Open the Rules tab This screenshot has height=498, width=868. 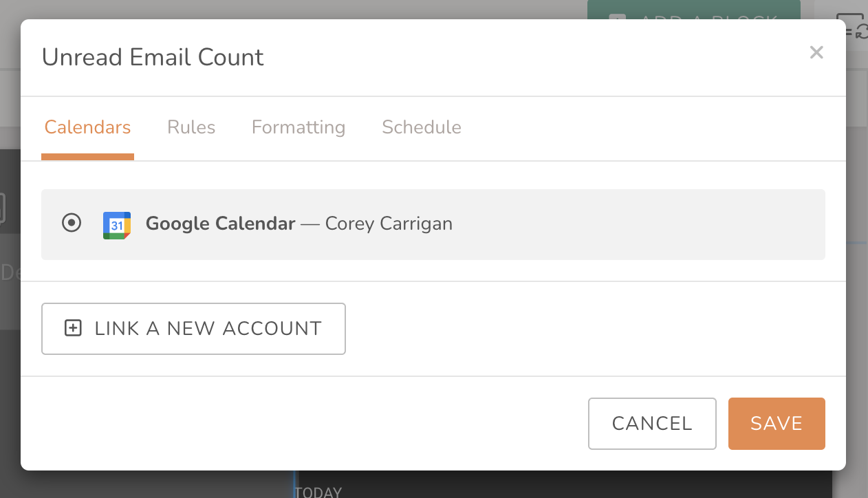click(191, 127)
